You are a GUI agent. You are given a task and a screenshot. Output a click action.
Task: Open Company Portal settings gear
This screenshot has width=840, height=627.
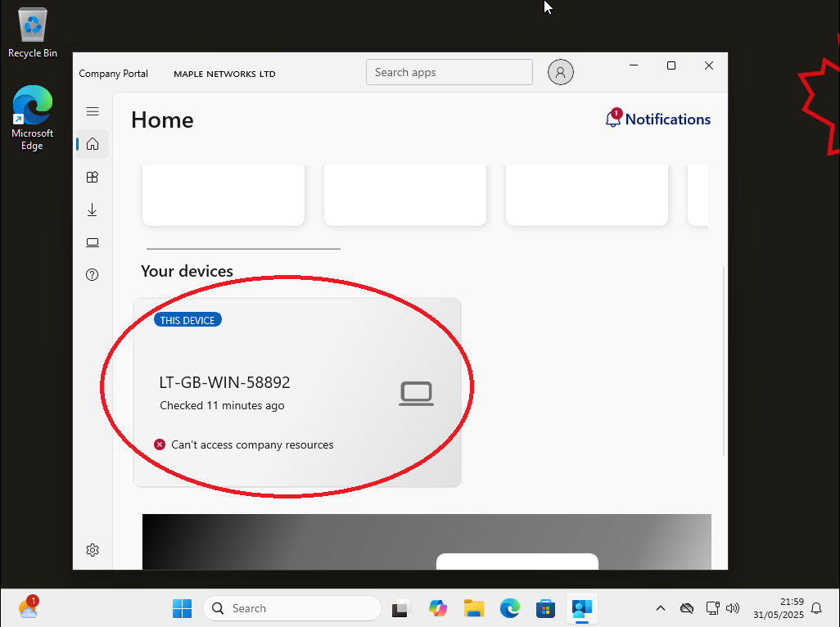[x=93, y=550]
